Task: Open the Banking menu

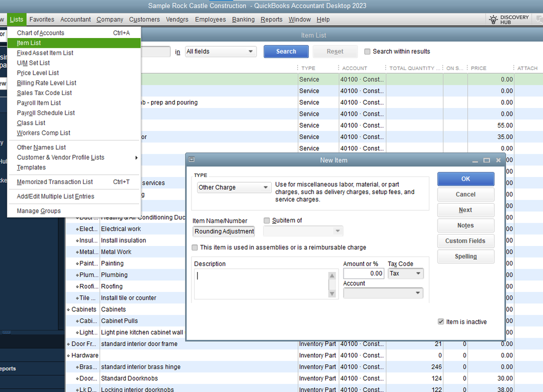Action: 243,20
